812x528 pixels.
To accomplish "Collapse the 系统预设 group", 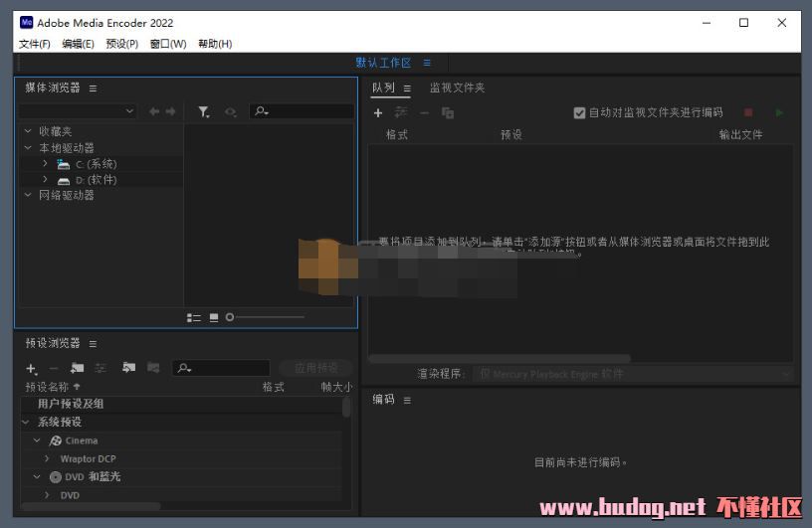I will pyautogui.click(x=26, y=422).
